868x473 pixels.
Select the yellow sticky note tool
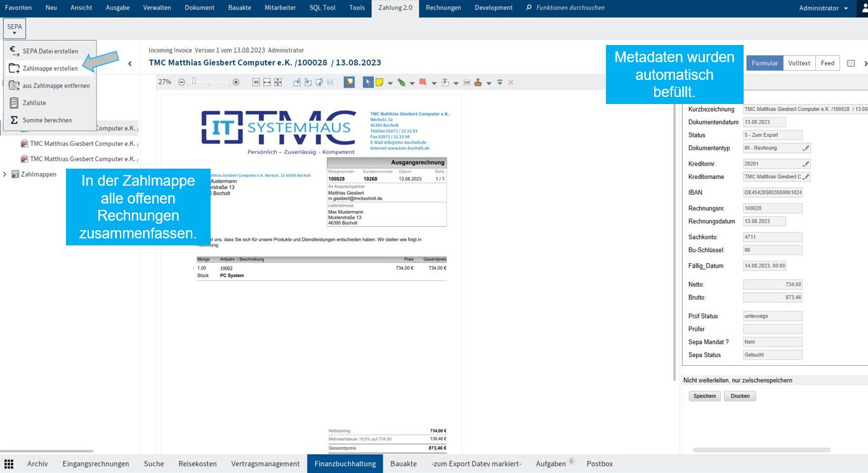tap(379, 82)
